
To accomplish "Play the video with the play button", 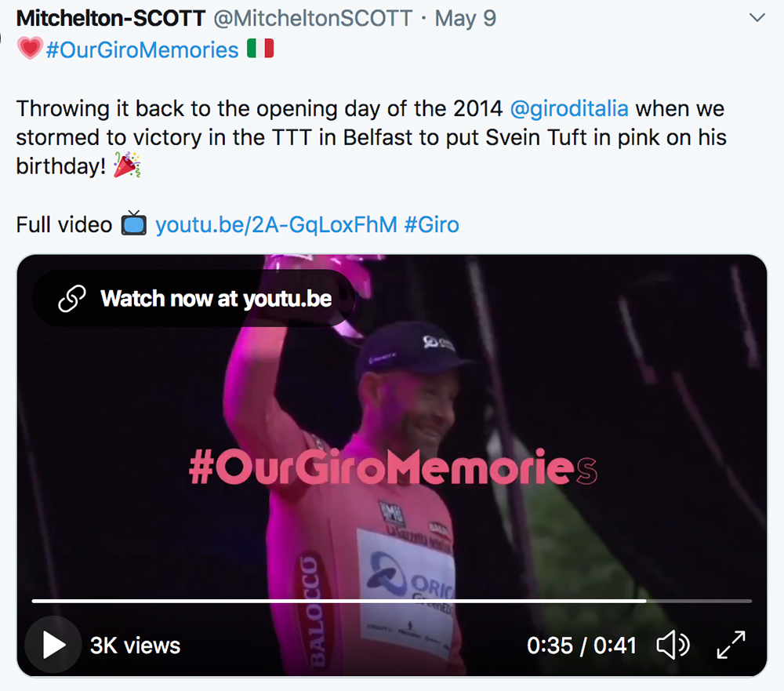I will pos(53,645).
